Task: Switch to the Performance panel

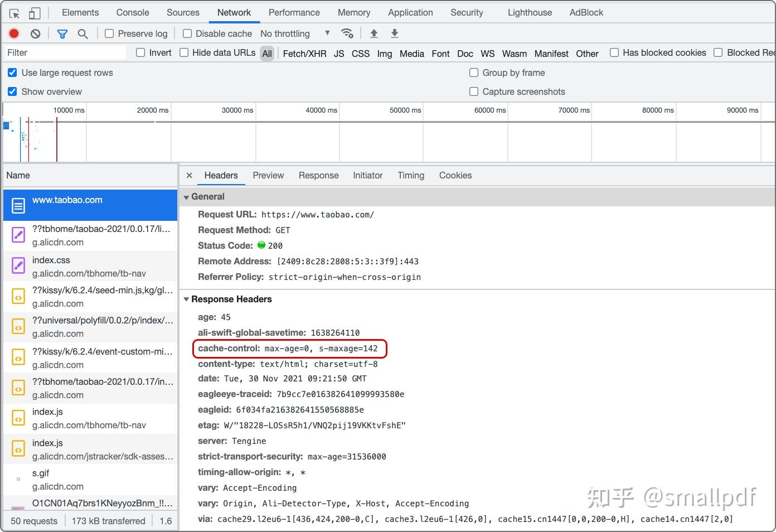Action: [294, 12]
